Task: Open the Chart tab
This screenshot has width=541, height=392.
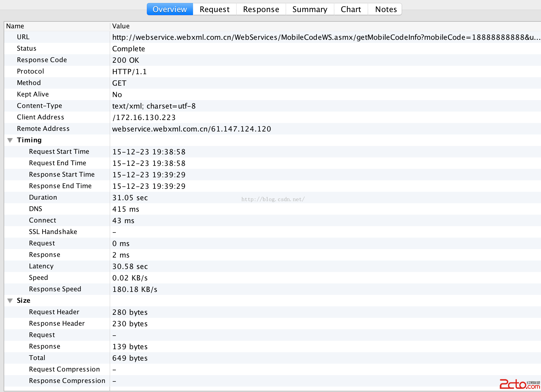Action: pyautogui.click(x=351, y=9)
